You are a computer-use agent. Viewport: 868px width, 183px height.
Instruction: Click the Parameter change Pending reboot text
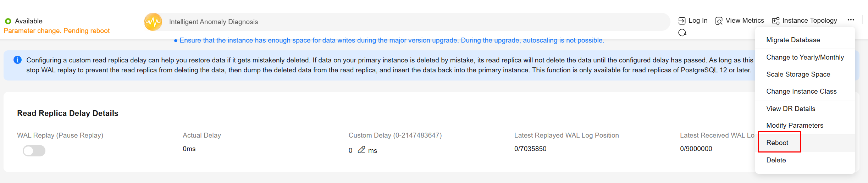57,31
